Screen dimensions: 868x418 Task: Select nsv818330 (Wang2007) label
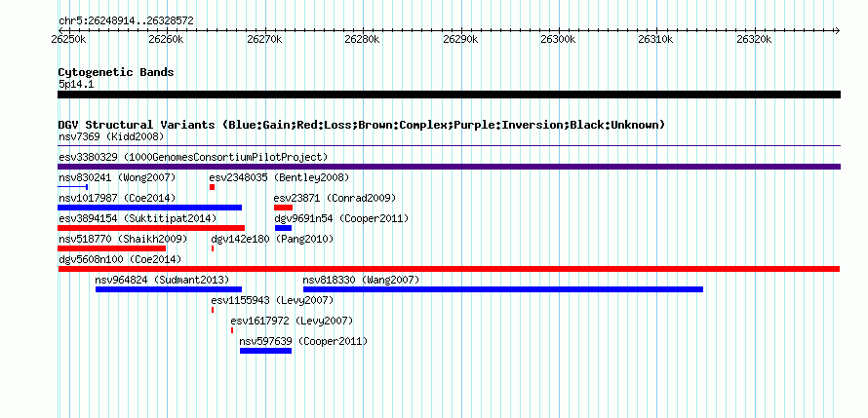click(x=361, y=280)
